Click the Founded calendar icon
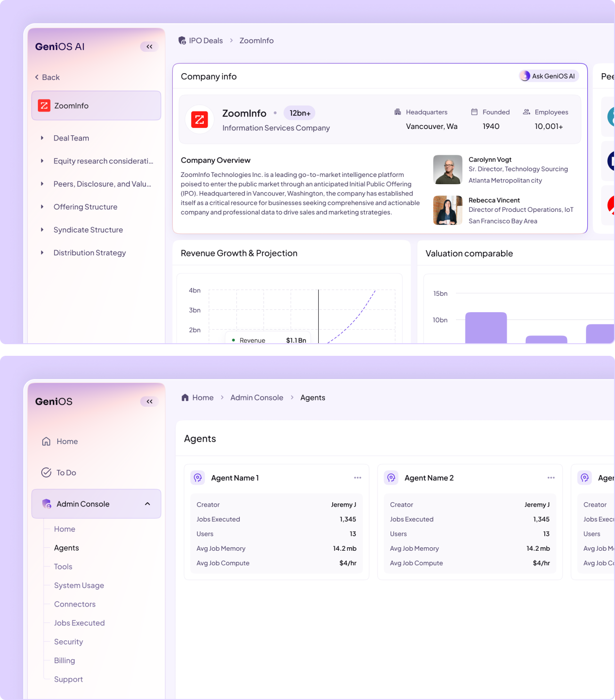The height and width of the screenshot is (700, 615). point(474,112)
